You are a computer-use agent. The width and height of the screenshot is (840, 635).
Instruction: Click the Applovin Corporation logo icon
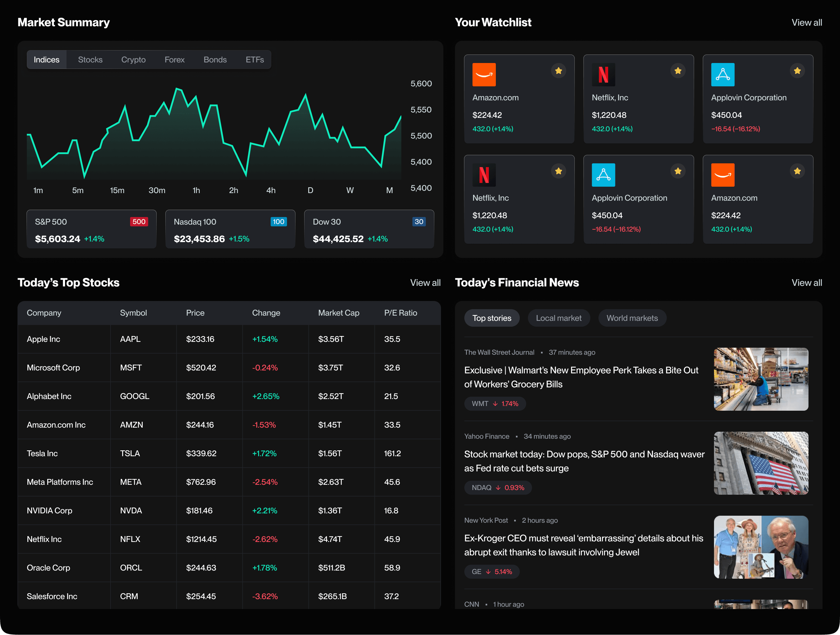pyautogui.click(x=723, y=75)
